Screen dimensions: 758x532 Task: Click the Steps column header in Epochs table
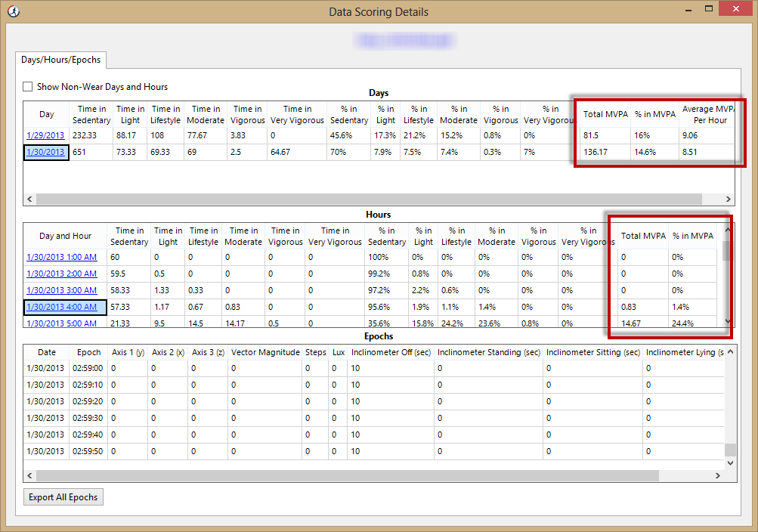[x=314, y=352]
